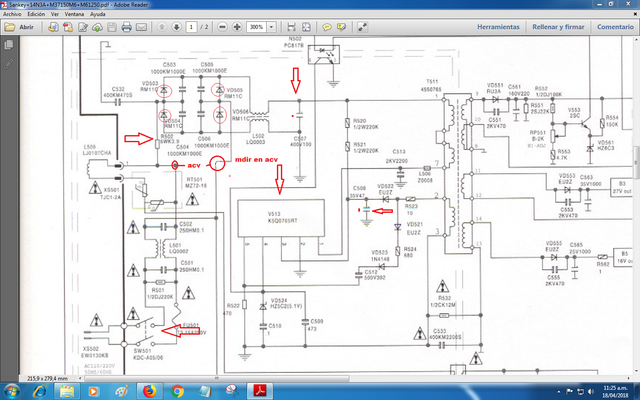Toggle read mode full-screen icon
The height and width of the screenshot is (400, 640).
click(362, 27)
